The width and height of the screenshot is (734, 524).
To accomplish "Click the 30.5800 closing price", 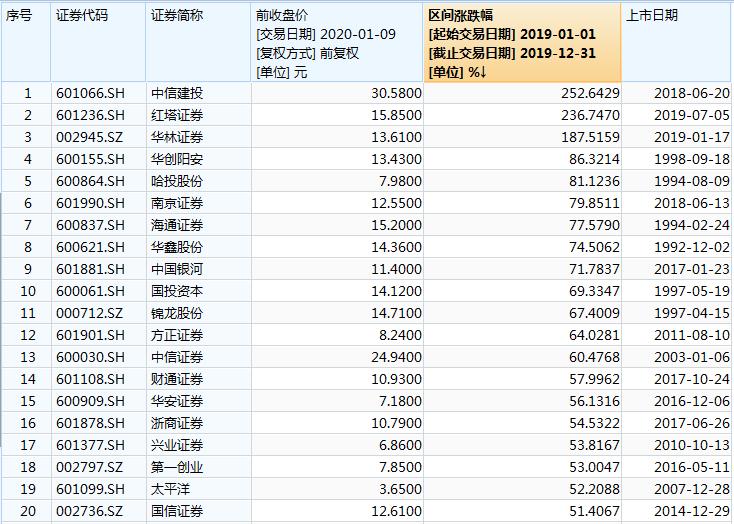I will click(396, 93).
